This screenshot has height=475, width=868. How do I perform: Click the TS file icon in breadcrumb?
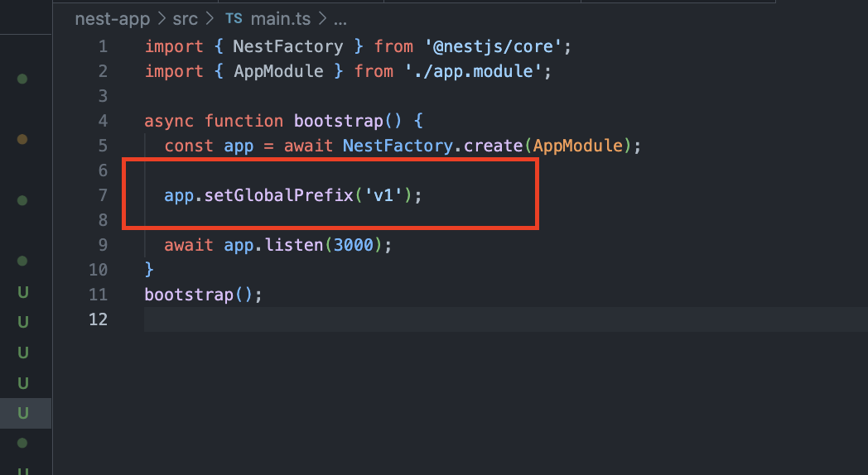tap(234, 19)
